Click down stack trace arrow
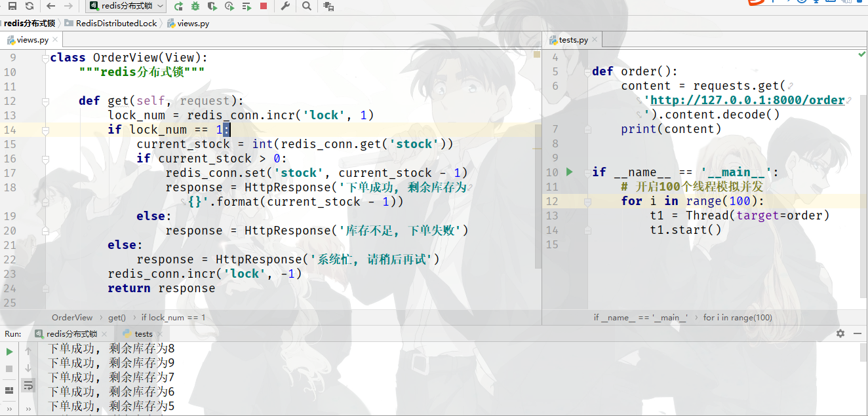The image size is (868, 416). click(x=28, y=368)
